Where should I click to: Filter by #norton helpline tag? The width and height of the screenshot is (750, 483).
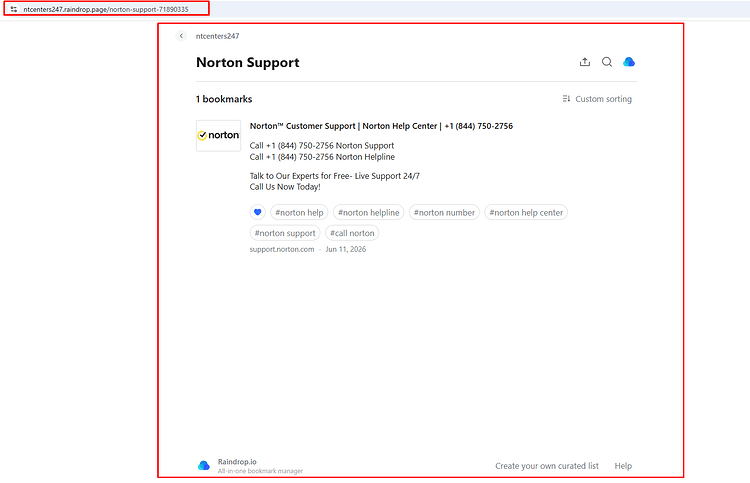coord(368,212)
